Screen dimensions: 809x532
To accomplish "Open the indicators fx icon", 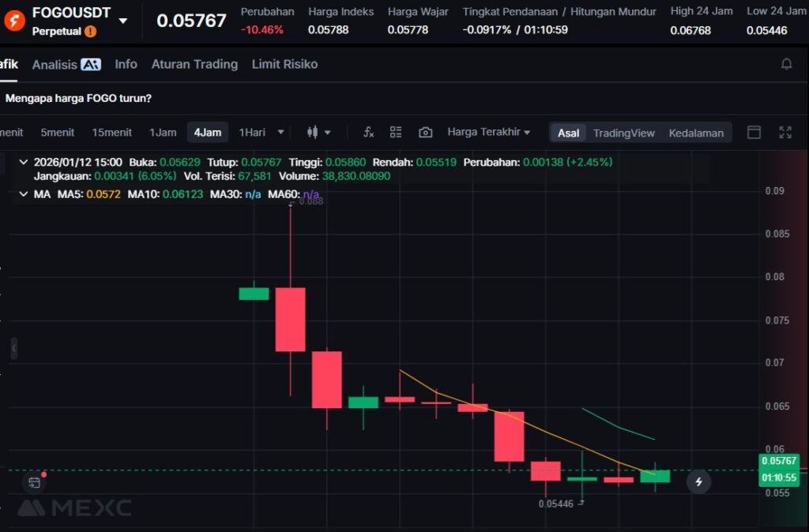I will (368, 133).
